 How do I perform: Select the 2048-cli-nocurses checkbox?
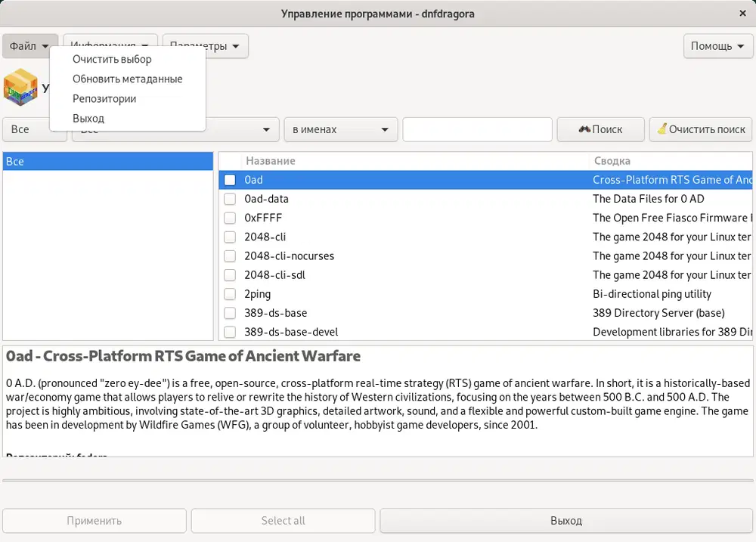tap(230, 256)
